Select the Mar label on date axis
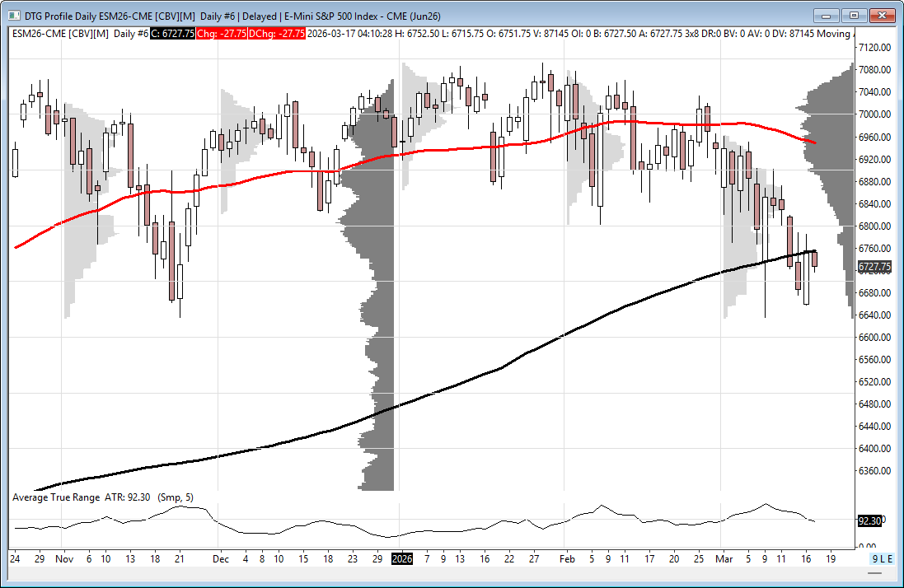This screenshot has height=588, width=904. (724, 558)
